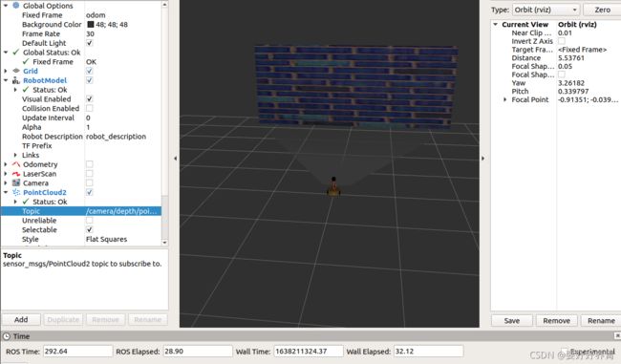
Task: Click the Yaw value 3.26182
Action: [571, 83]
